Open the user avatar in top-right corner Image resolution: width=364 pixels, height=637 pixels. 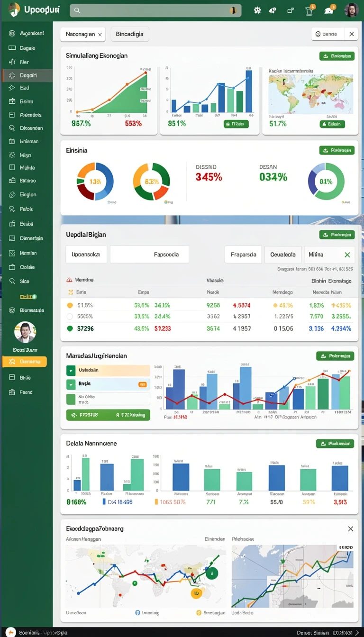point(351,10)
